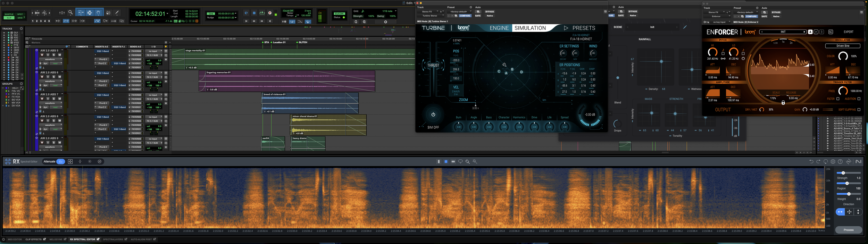The height and width of the screenshot is (244, 868).
Task: Adjust the RX Strength slider
Action: [x=849, y=173]
